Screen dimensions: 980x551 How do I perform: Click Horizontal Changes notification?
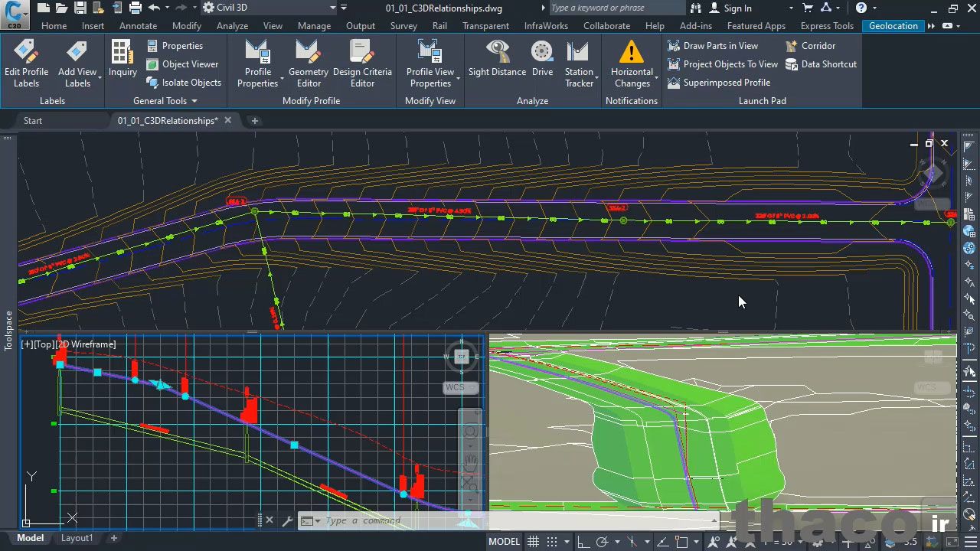click(x=632, y=64)
